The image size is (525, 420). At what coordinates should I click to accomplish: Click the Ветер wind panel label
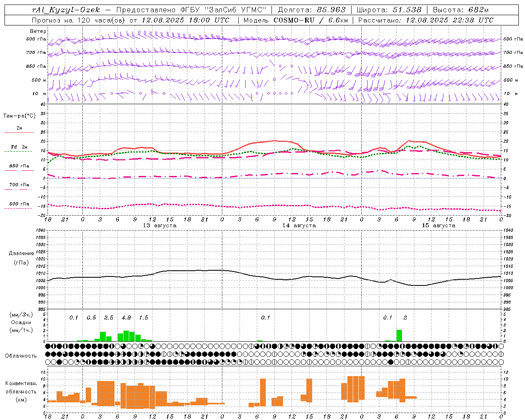[38, 31]
